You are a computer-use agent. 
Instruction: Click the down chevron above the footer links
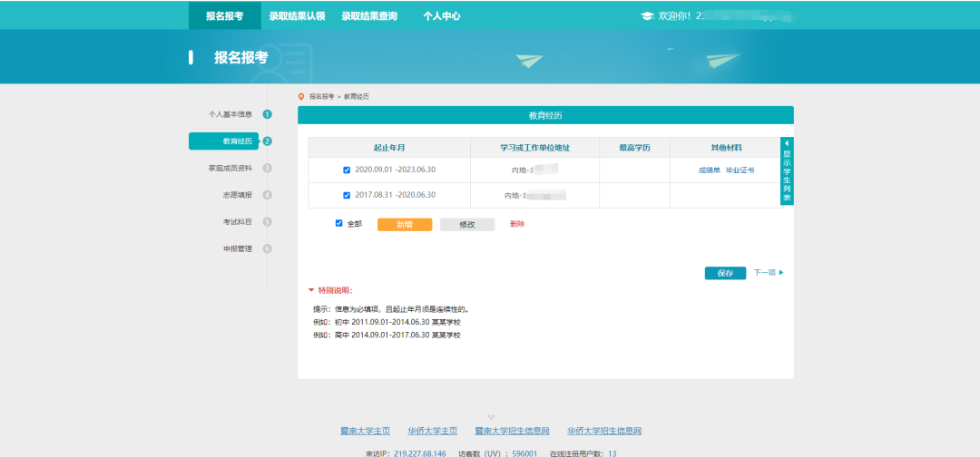coord(491,417)
